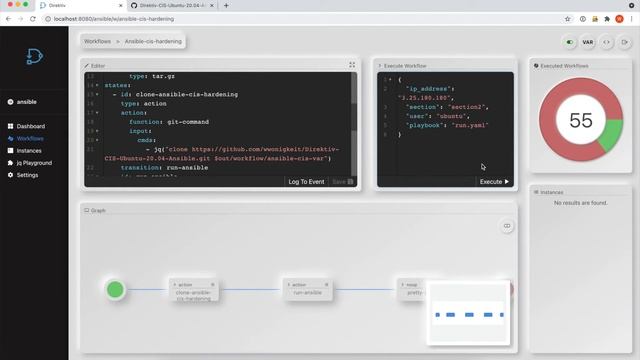Click inside the Execute Workflow JSON input

(x=445, y=124)
